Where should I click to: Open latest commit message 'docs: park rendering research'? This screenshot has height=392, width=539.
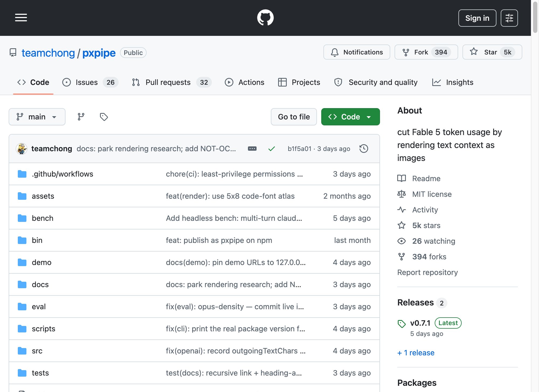pyautogui.click(x=156, y=149)
